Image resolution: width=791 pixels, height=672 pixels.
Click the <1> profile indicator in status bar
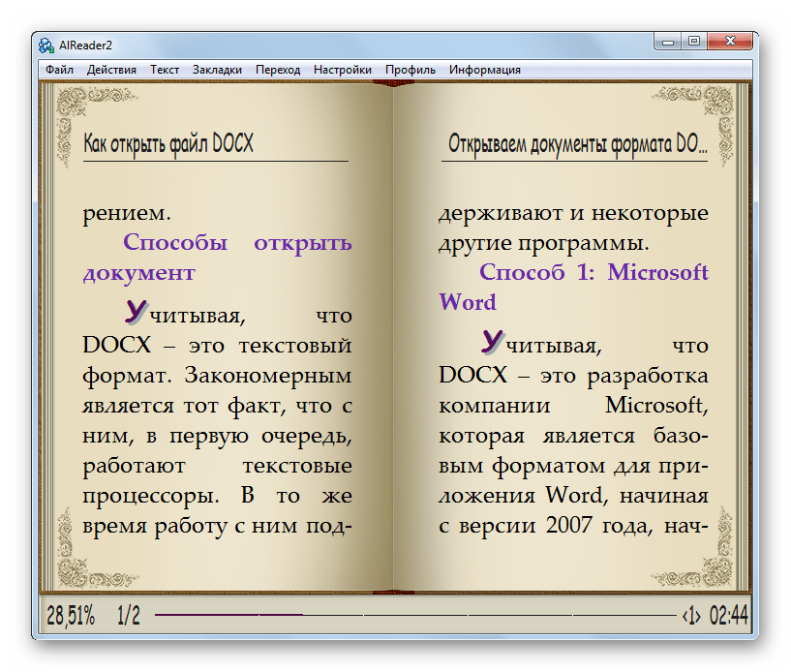coord(691,615)
